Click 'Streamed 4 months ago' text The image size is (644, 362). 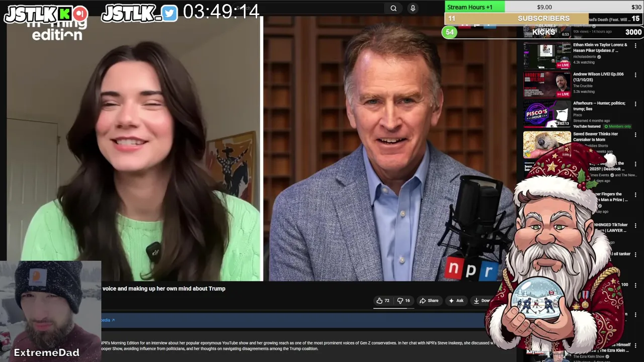coord(592,121)
